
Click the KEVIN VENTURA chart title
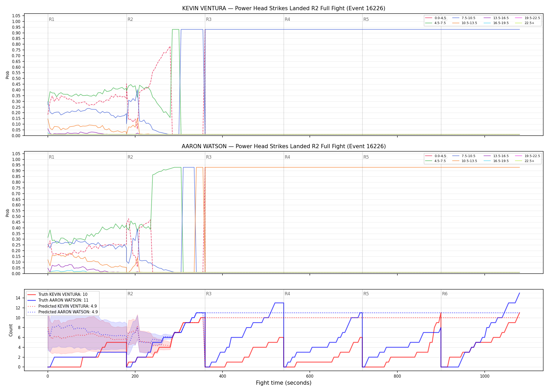(284, 8)
